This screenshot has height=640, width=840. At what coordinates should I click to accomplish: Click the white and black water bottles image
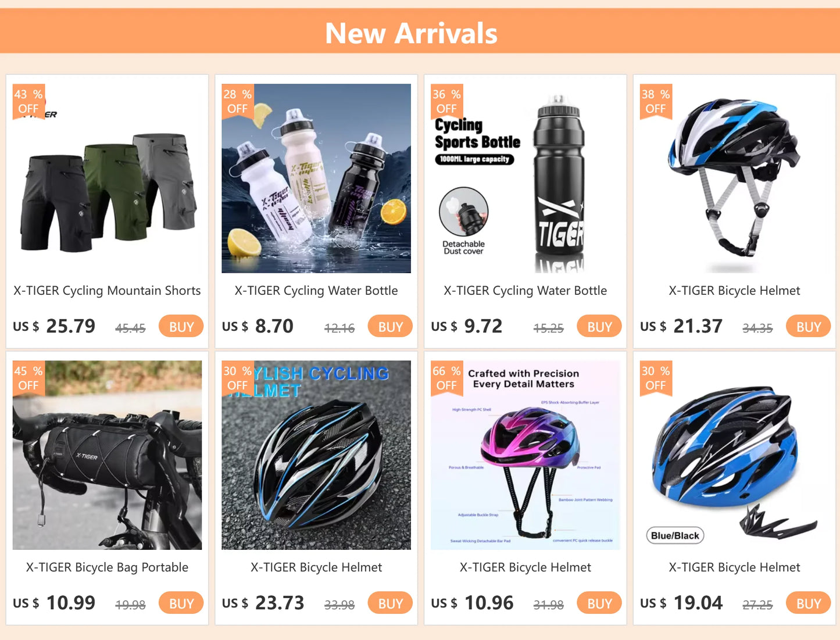click(316, 178)
